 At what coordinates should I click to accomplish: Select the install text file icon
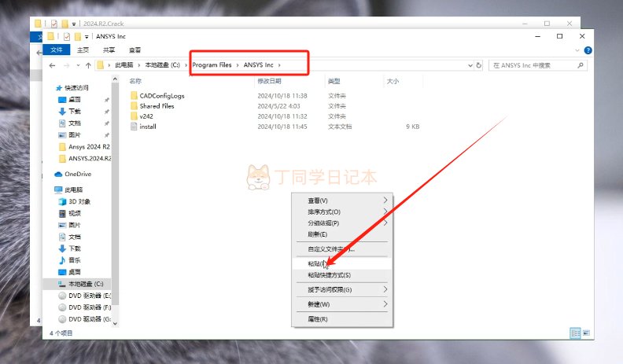click(134, 127)
